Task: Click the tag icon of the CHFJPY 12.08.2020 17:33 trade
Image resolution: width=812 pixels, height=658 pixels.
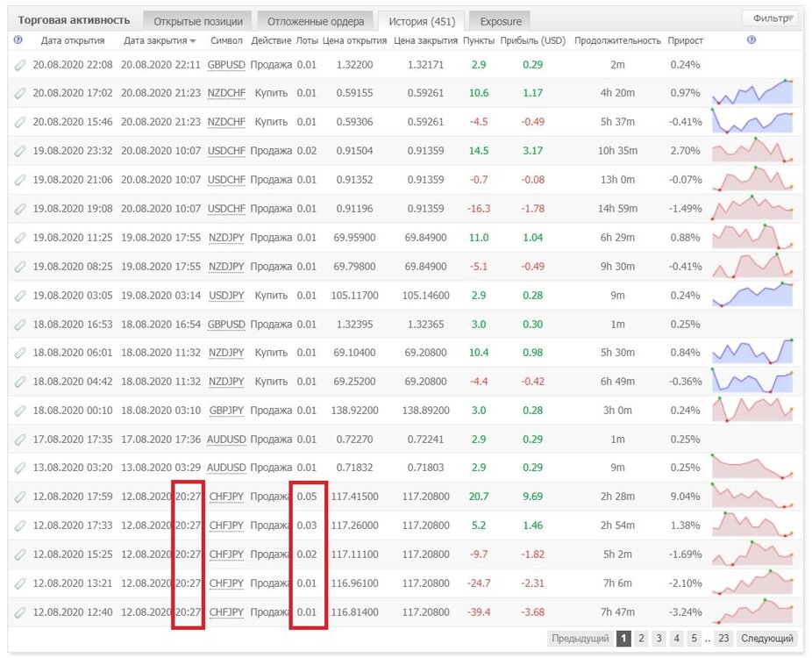Action: coord(19,526)
